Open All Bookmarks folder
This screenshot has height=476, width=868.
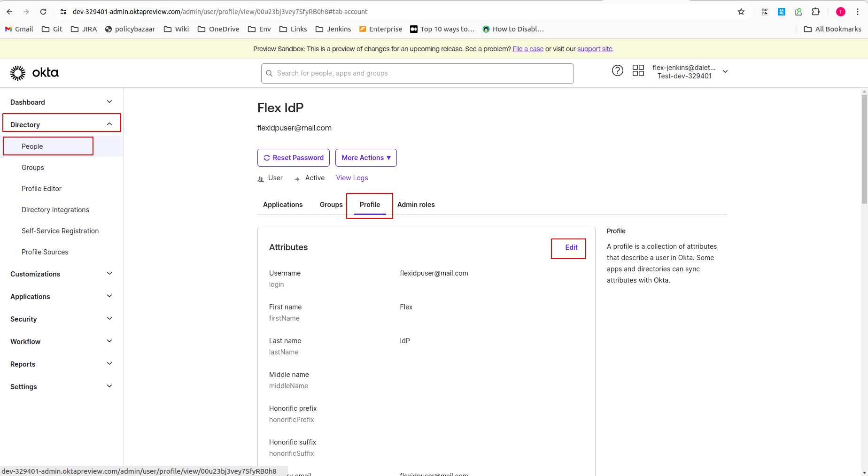tap(833, 29)
